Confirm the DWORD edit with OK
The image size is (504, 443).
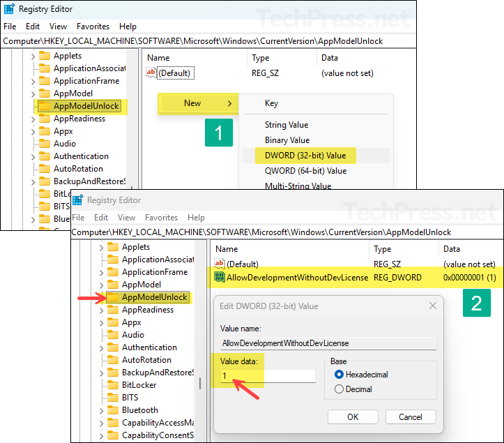pos(353,417)
